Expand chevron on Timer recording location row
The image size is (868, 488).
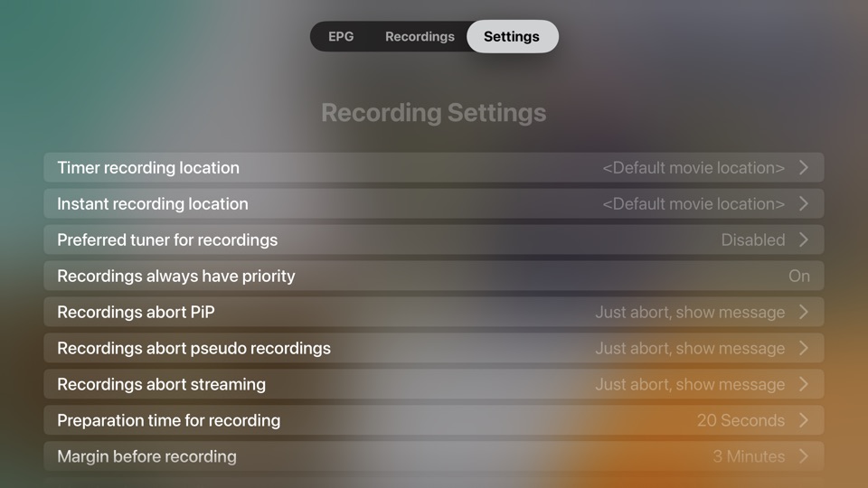pos(804,168)
